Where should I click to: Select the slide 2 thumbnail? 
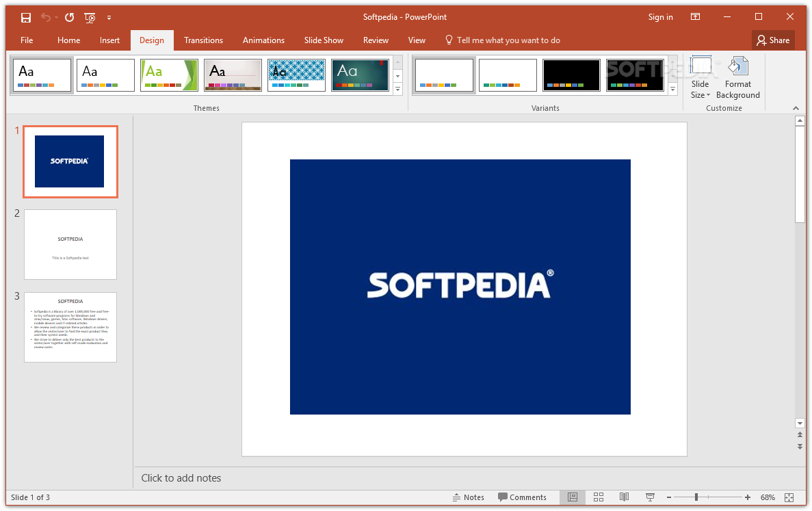click(70, 244)
